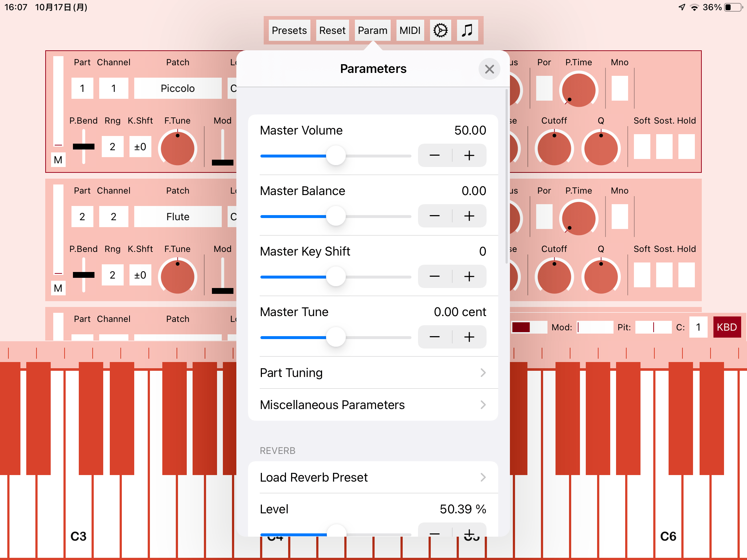Click the Master Key Shift slider thumb
The height and width of the screenshot is (560, 747).
336,276
